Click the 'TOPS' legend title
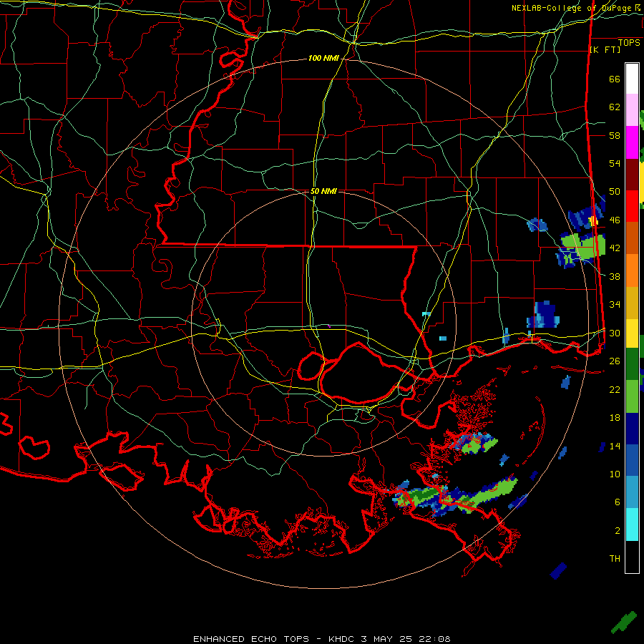The image size is (644, 644). tap(629, 43)
